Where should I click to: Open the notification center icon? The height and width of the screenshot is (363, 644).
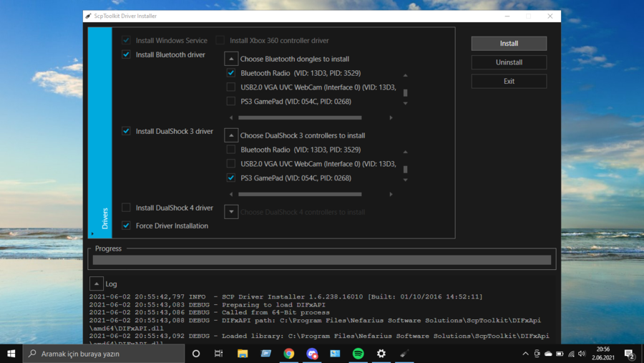click(629, 354)
